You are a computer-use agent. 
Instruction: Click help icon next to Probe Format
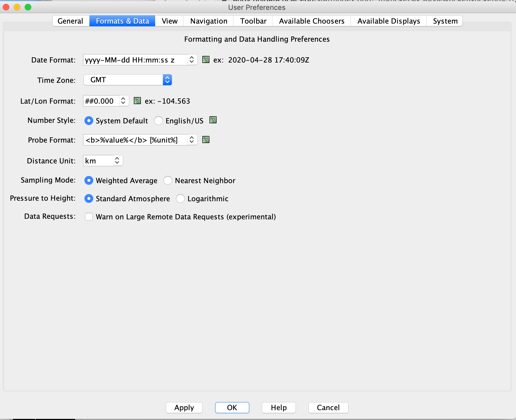tap(206, 140)
